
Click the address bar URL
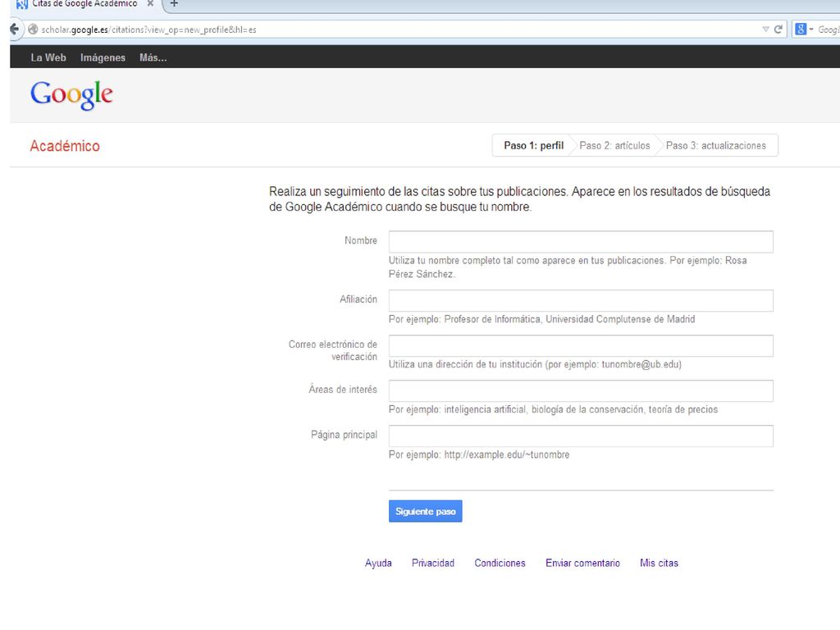click(x=149, y=30)
